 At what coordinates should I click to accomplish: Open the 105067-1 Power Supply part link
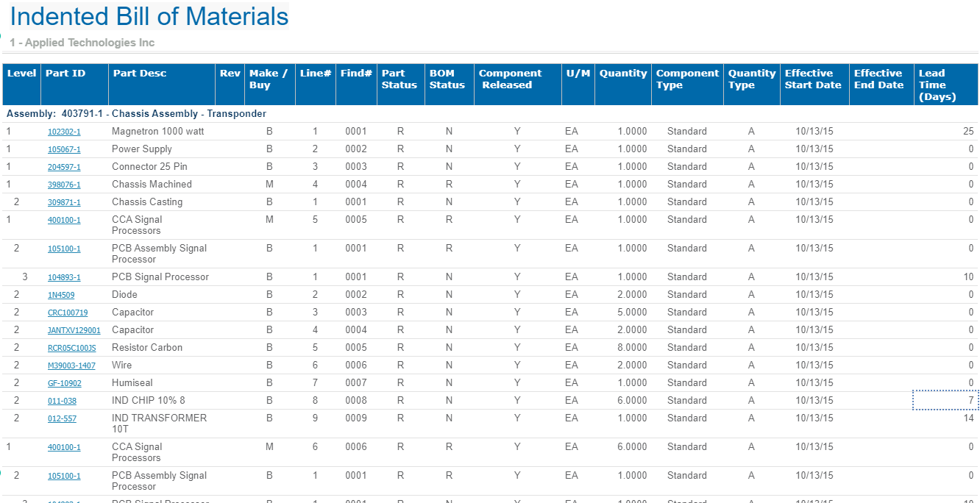[64, 150]
